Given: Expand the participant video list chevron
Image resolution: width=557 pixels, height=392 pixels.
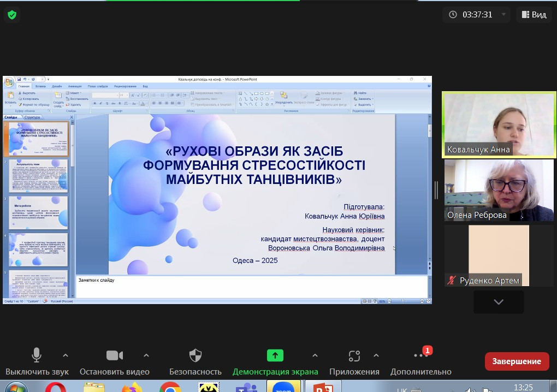Looking at the screenshot, I should (498, 302).
